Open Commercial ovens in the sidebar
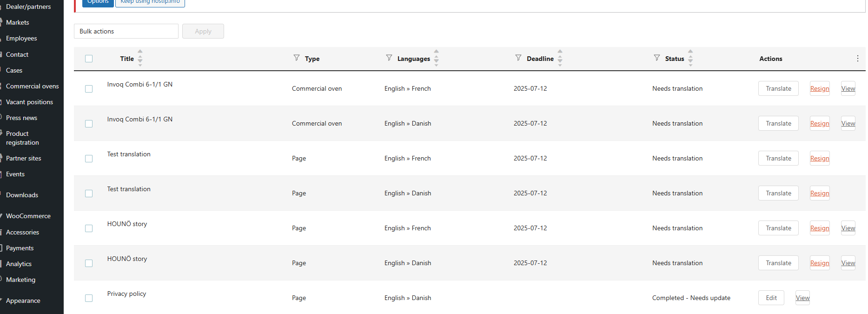 click(32, 86)
